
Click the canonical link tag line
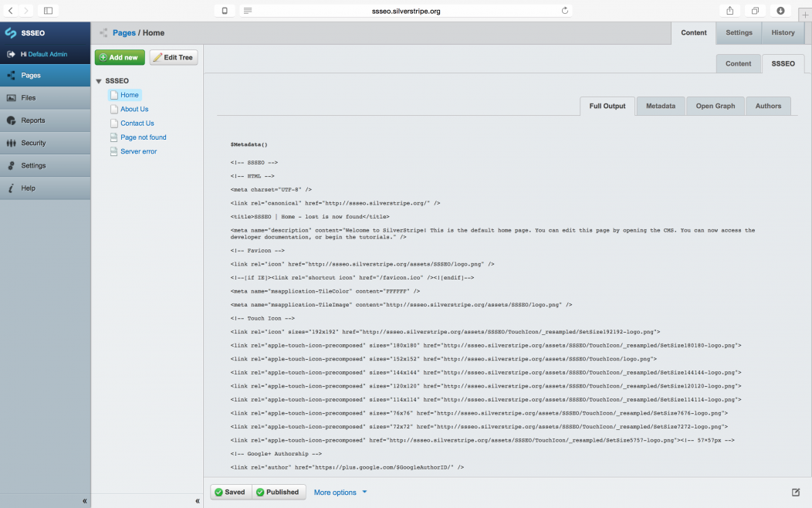click(335, 203)
